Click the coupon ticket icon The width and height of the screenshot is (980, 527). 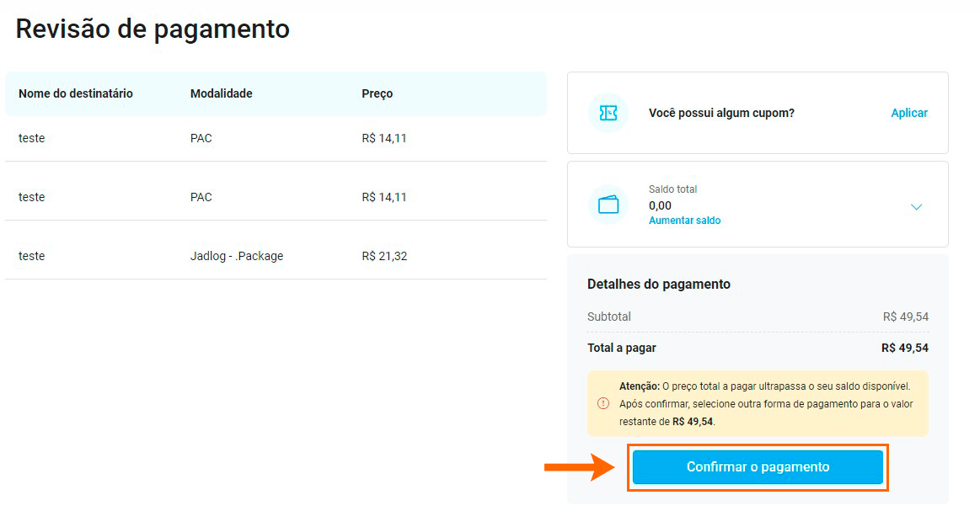pyautogui.click(x=608, y=113)
